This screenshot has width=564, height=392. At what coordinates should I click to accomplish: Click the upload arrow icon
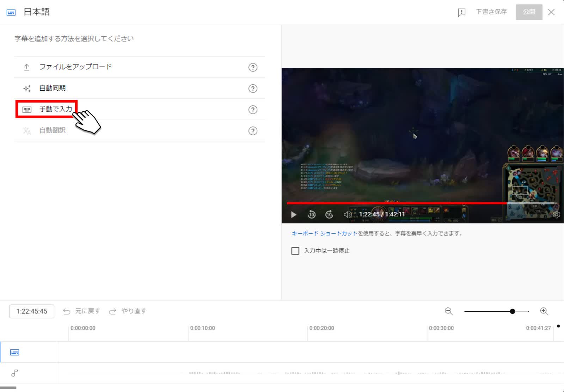[x=27, y=67]
